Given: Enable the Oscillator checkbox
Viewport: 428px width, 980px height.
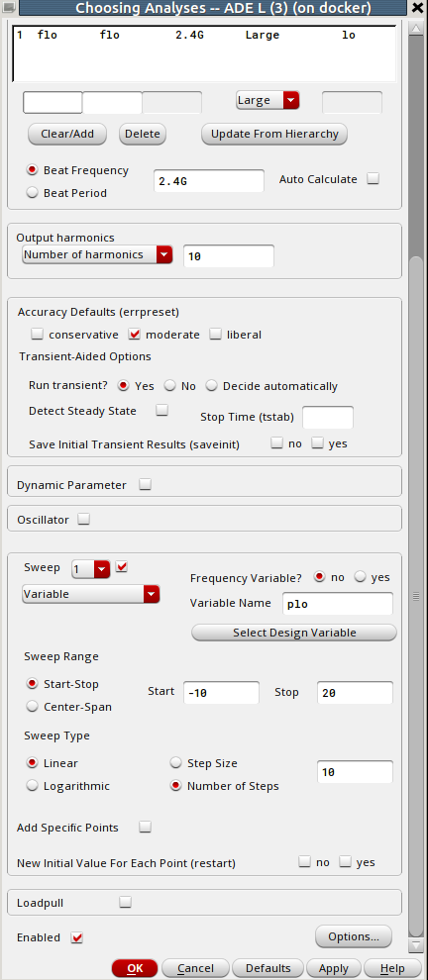Looking at the screenshot, I should (x=83, y=519).
